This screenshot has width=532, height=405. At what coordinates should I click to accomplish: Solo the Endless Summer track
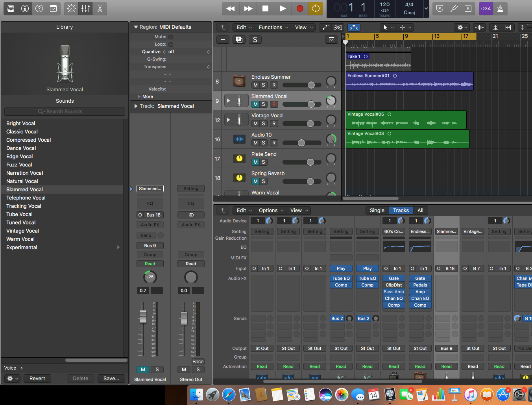coord(264,85)
